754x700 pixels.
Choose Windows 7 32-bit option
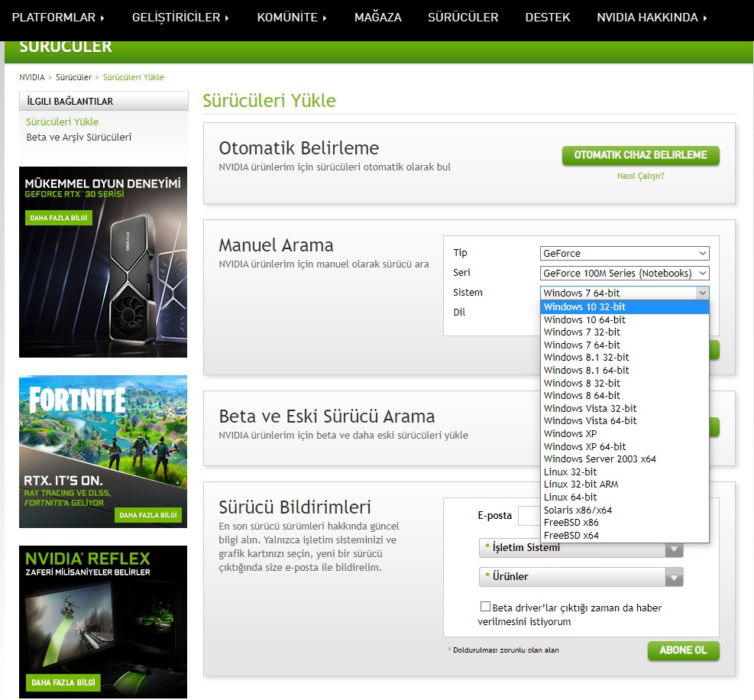pos(625,332)
